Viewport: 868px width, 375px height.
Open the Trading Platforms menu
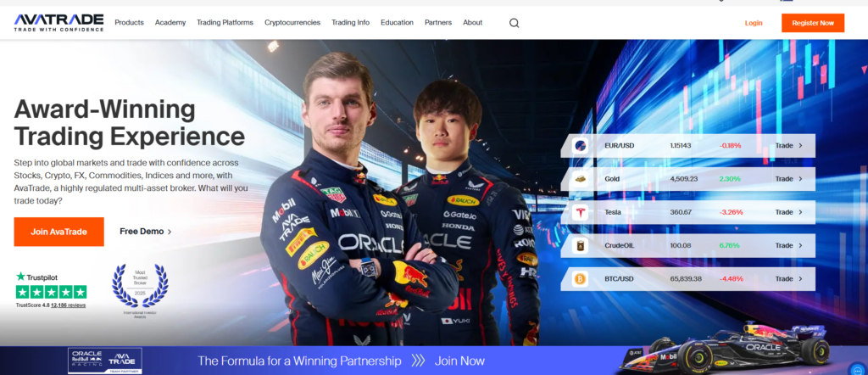pos(225,23)
